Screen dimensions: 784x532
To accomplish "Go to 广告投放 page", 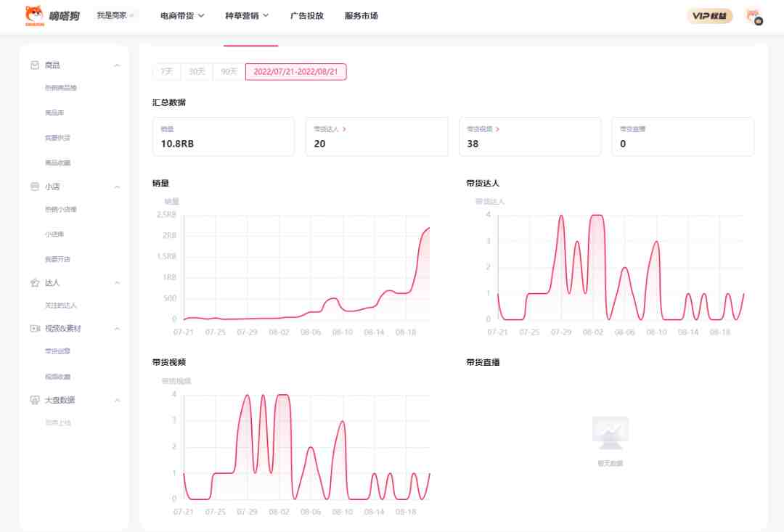I will pyautogui.click(x=307, y=15).
